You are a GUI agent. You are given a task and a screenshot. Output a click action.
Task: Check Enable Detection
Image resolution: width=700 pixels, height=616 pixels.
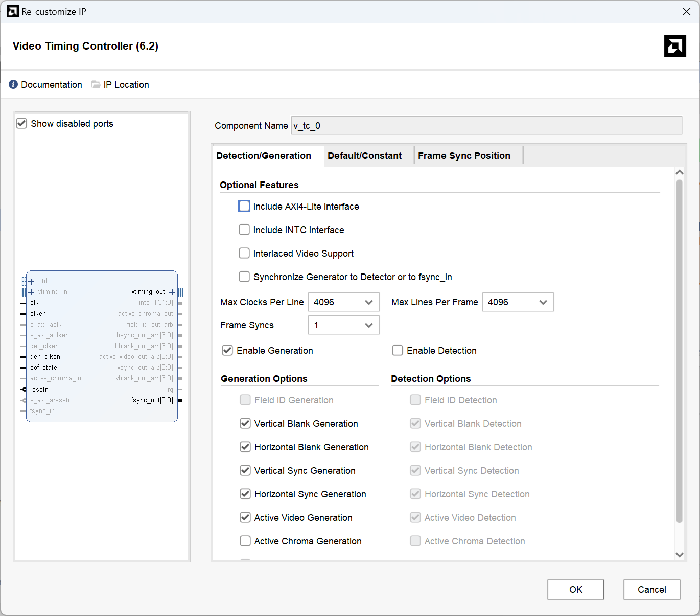[398, 350]
